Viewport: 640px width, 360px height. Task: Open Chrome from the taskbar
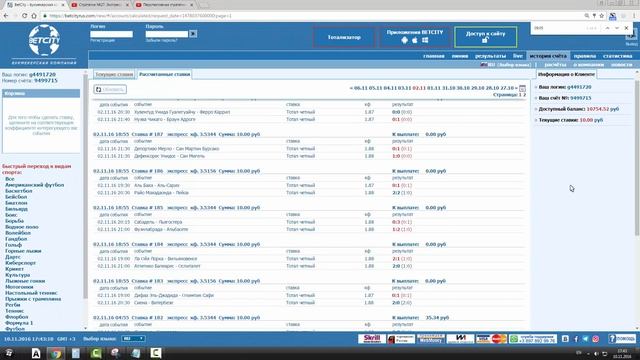tap(56, 353)
